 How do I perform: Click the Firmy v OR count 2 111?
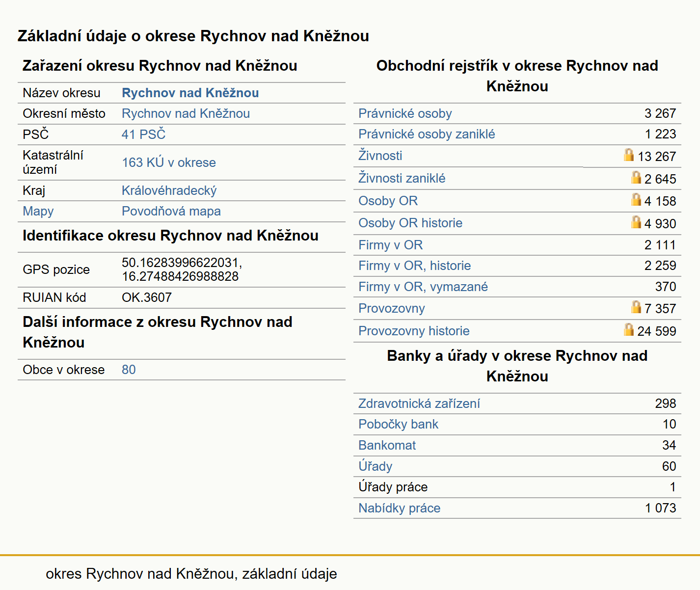pyautogui.click(x=660, y=245)
